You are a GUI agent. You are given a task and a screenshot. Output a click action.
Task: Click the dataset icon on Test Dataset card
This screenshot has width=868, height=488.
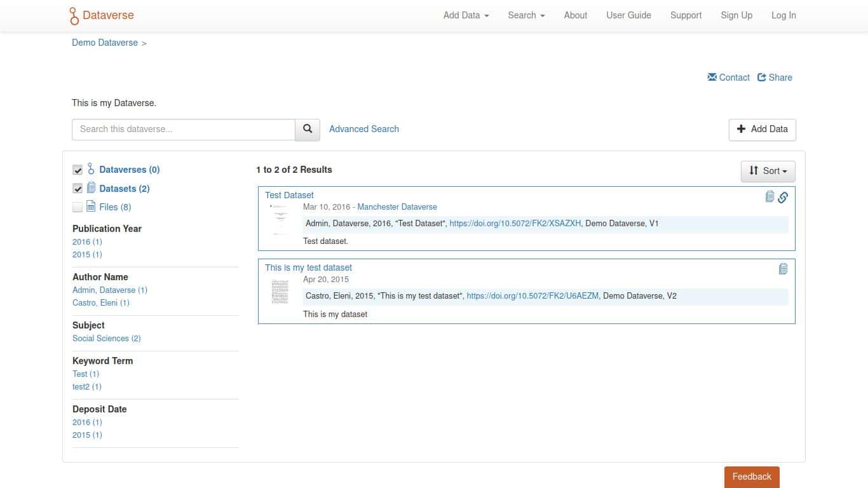tap(770, 197)
